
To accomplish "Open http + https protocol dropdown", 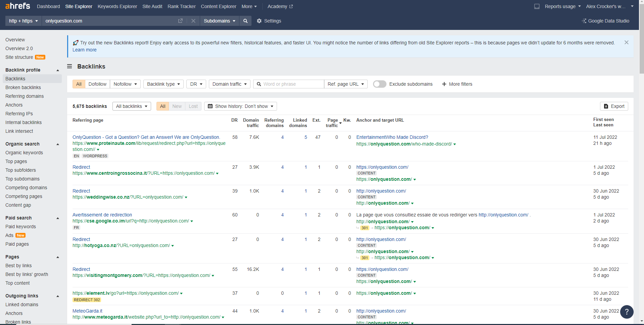I will point(23,21).
